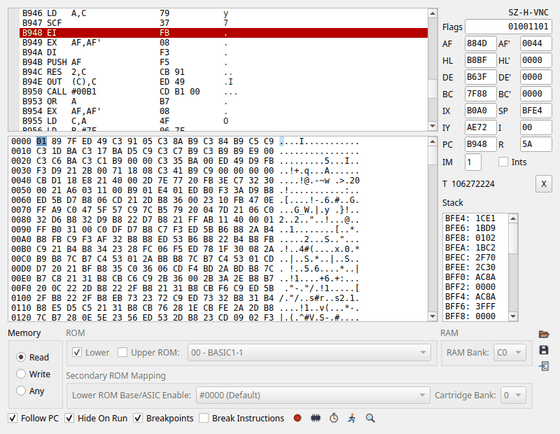560x434 pixels.
Task: Toggle the Follow PC checkbox
Action: pyautogui.click(x=12, y=418)
